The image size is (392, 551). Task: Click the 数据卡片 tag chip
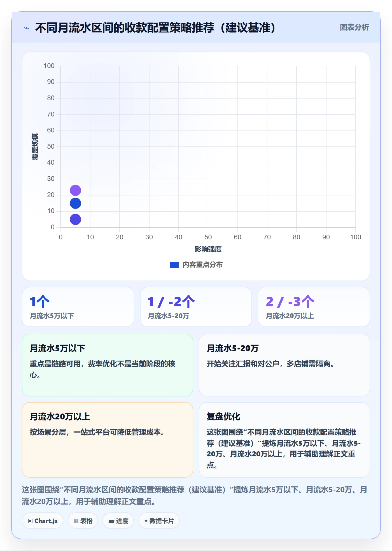tap(159, 521)
